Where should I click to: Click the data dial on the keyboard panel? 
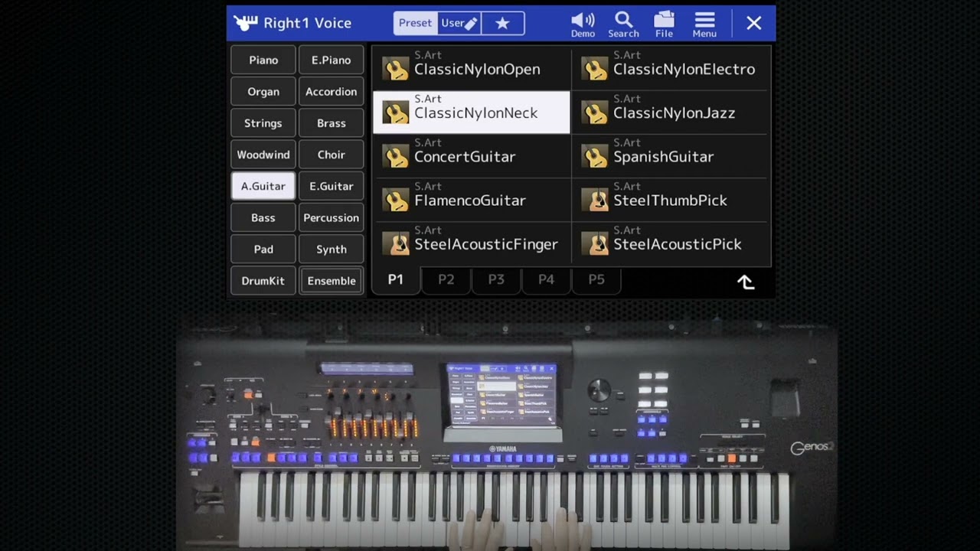pos(599,390)
